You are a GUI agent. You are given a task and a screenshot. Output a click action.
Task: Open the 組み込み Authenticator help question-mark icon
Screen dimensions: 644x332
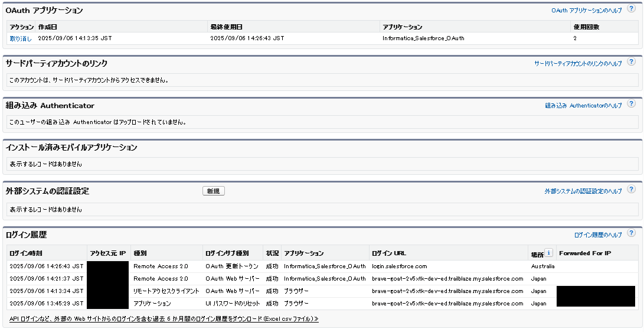click(631, 104)
